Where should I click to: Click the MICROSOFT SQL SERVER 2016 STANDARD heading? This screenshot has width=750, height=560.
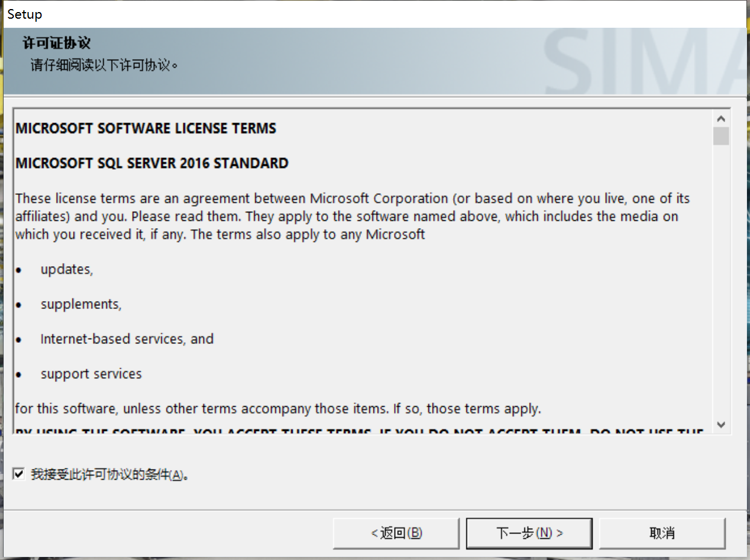(x=152, y=164)
